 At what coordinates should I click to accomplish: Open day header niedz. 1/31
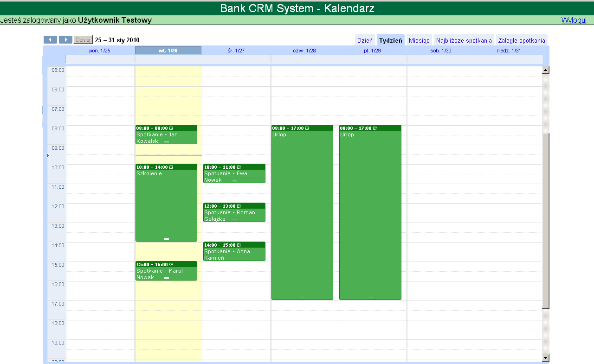tap(509, 51)
